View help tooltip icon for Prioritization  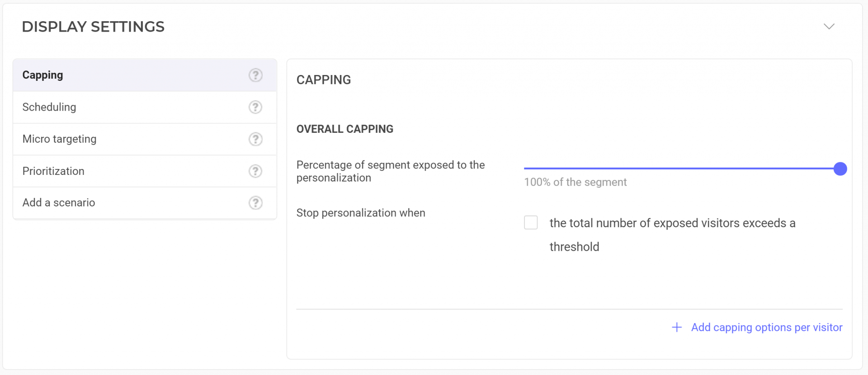point(255,171)
